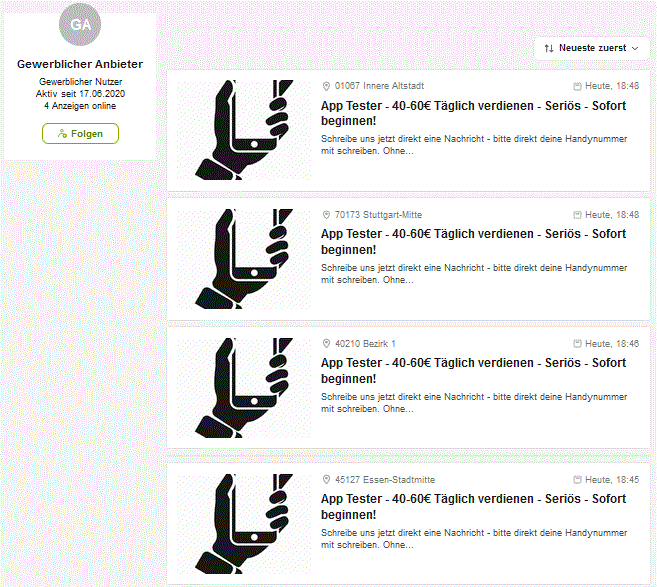657x587 pixels.
Task: Open App Tester ad title for Stuttgart-Mitte
Action: click(473, 242)
